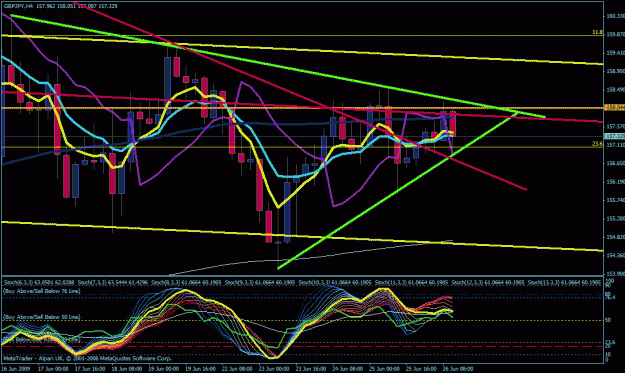Click the Stoch(12,3,3) indicator label
The width and height of the screenshot is (625, 373).
[x=487, y=283]
